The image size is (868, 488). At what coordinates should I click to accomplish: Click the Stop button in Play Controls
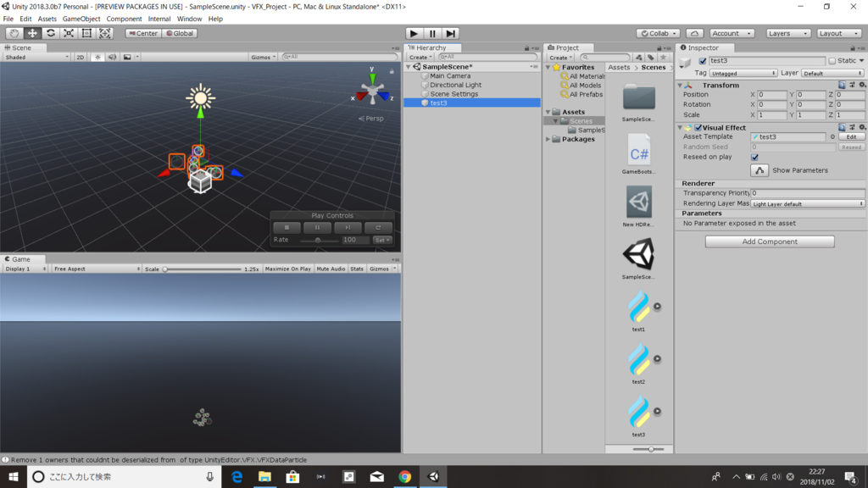[x=287, y=227]
